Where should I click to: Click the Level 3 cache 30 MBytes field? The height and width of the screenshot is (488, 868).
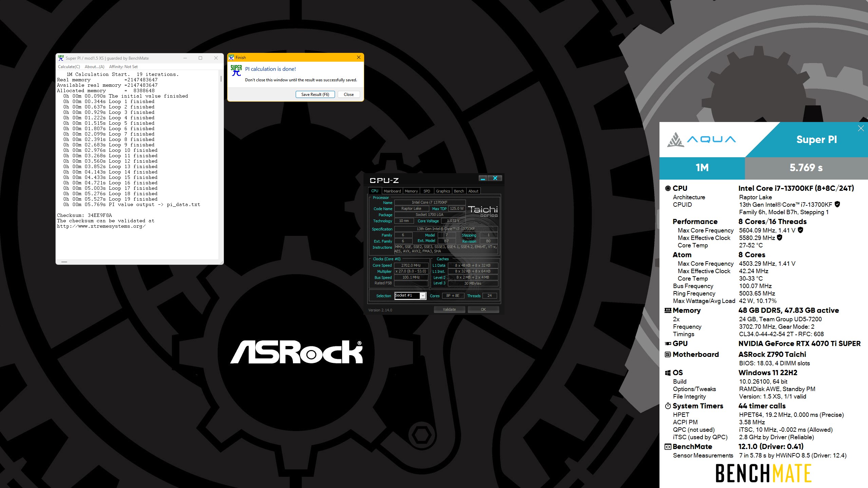473,283
